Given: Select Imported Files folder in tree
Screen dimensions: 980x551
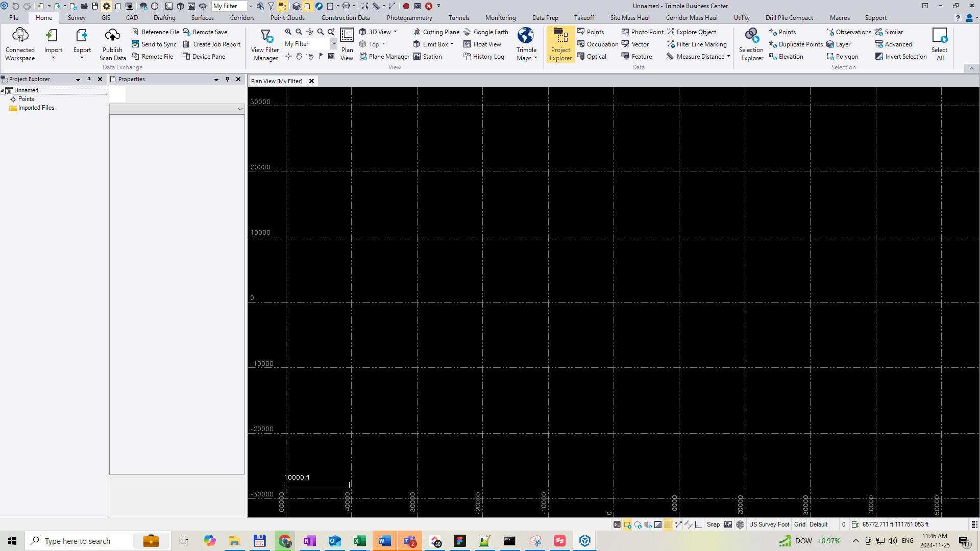Looking at the screenshot, I should (36, 108).
